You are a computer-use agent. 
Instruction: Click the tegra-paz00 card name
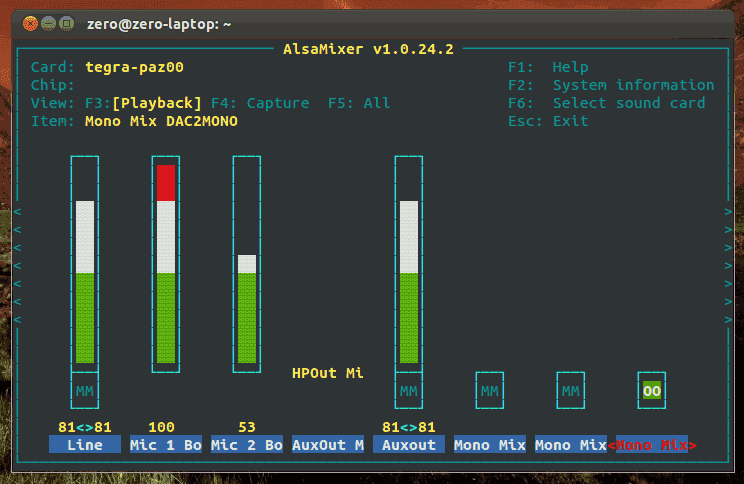[x=134, y=67]
